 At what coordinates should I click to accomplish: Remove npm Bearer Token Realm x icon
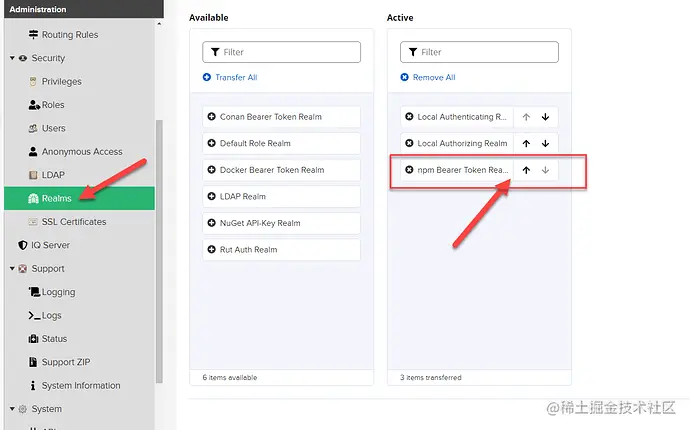click(409, 170)
